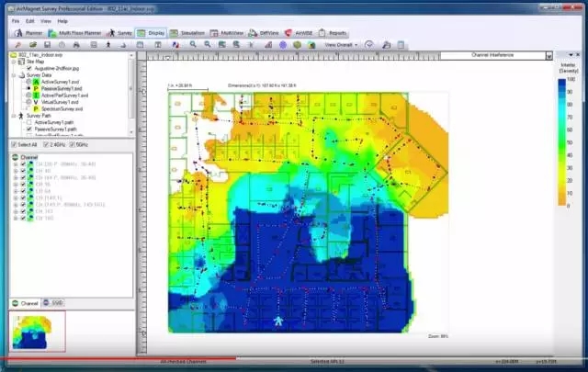The width and height of the screenshot is (588, 372).
Task: Uncheck the 2.4GHz band checkbox
Action: (48, 144)
